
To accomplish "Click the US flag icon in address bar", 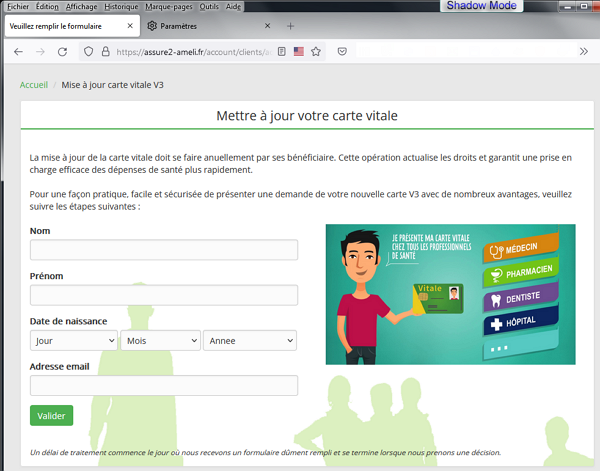I will (x=299, y=51).
